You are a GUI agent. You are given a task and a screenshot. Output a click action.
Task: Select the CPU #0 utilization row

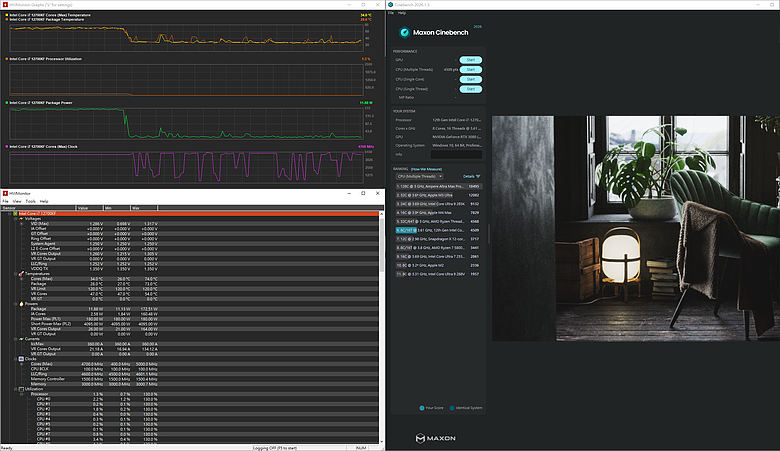(196, 399)
